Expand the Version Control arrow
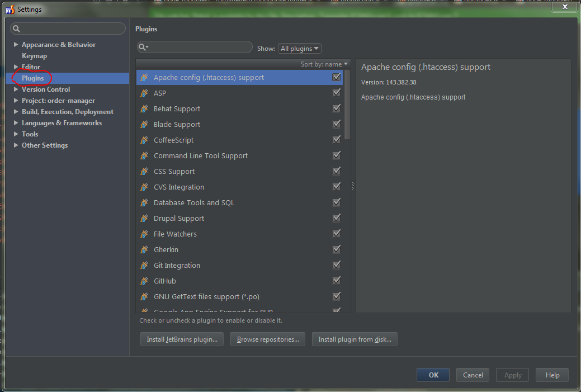Viewport: 581px width, 392px height. [x=16, y=89]
